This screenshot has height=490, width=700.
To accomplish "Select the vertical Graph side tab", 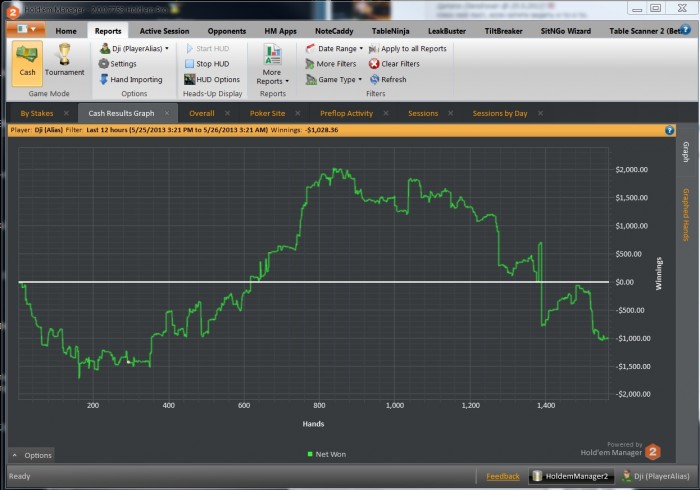I will 686,152.
